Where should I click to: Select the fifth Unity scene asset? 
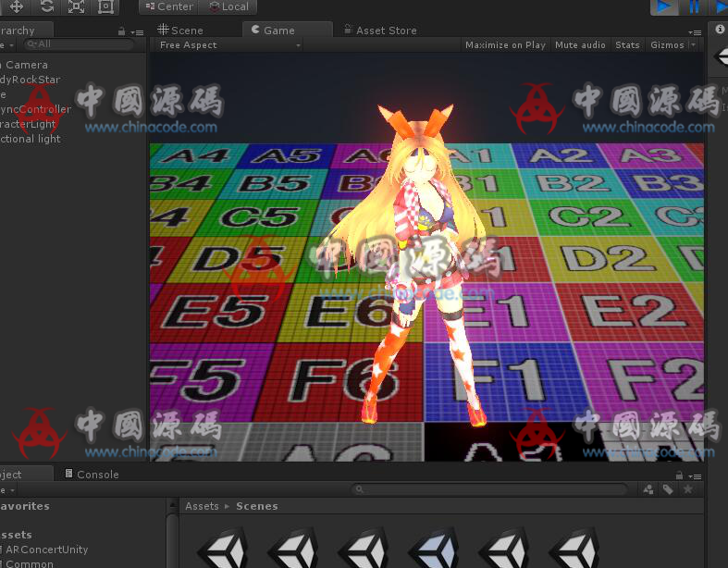point(503,548)
